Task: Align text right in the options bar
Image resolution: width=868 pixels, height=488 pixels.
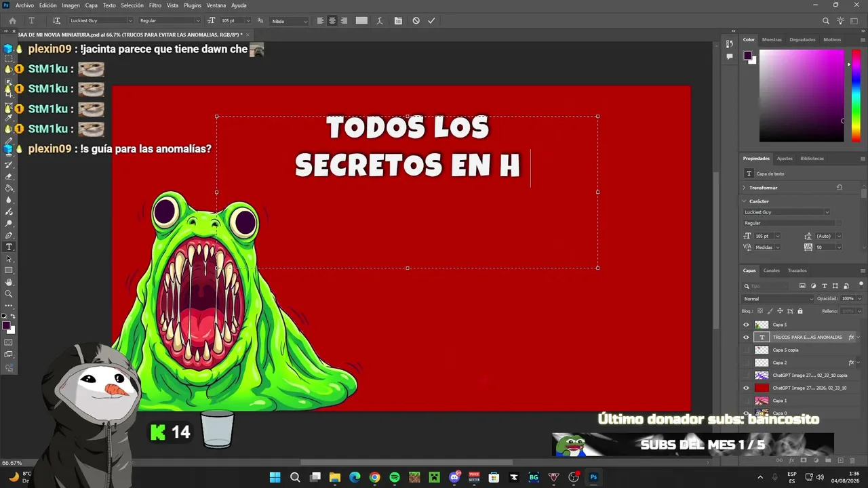Action: click(x=344, y=21)
